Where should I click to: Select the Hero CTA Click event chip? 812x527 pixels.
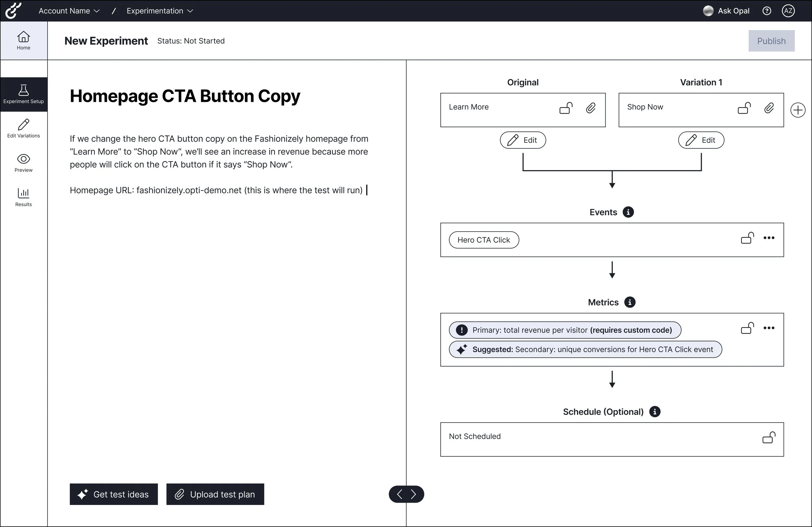(x=483, y=240)
